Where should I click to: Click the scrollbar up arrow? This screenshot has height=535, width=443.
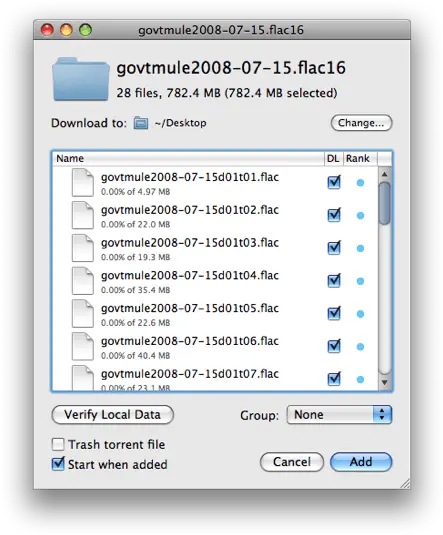click(x=384, y=174)
